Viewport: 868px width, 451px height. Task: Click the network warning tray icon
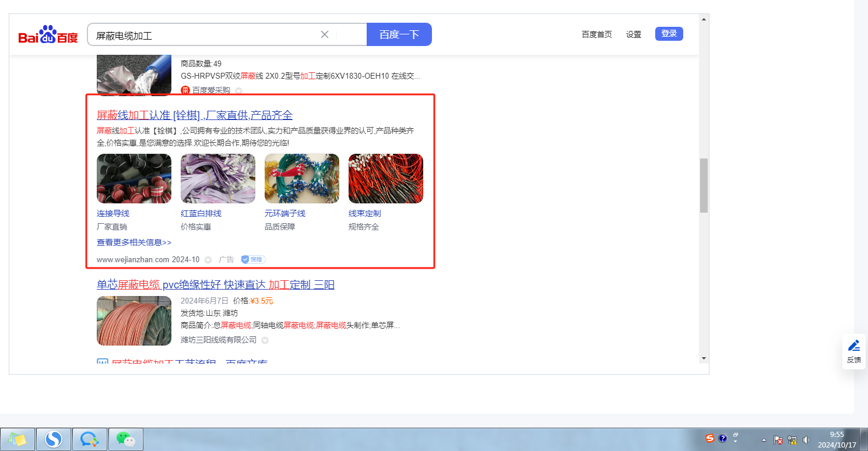[792, 440]
